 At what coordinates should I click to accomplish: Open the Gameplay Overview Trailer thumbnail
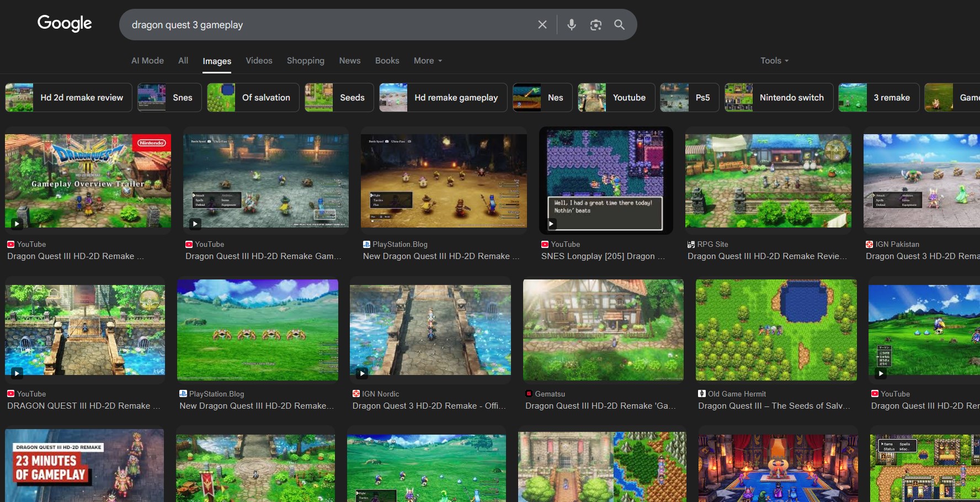tap(88, 181)
